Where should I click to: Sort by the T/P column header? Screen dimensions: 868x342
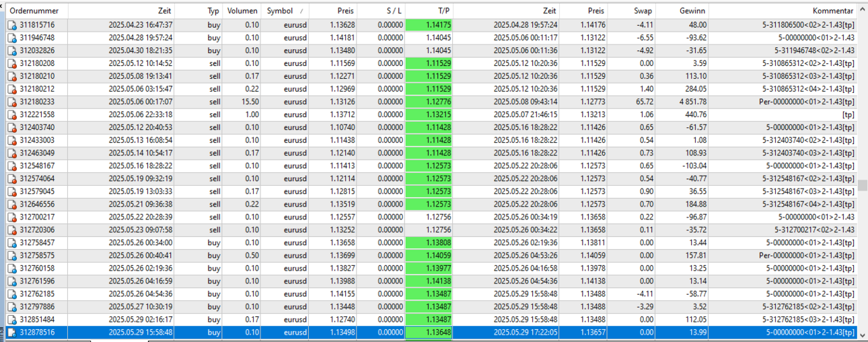pyautogui.click(x=430, y=11)
